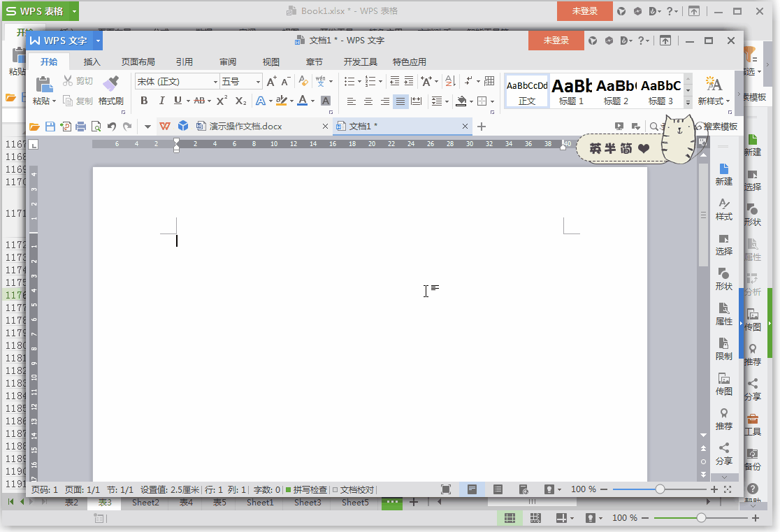This screenshot has width=780, height=532.
Task: Click distributed alignment icon
Action: point(417,101)
